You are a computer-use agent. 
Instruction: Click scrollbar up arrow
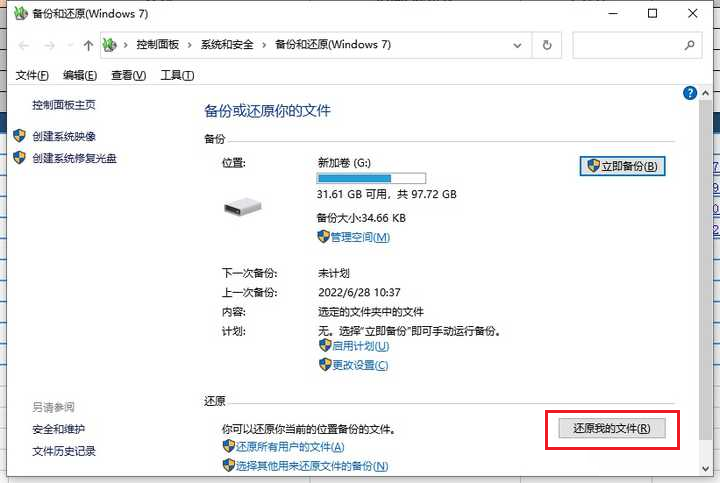click(x=705, y=93)
